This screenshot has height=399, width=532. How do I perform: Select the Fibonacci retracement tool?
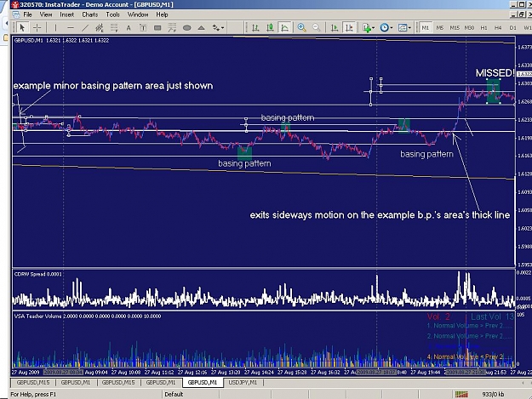coord(114,27)
